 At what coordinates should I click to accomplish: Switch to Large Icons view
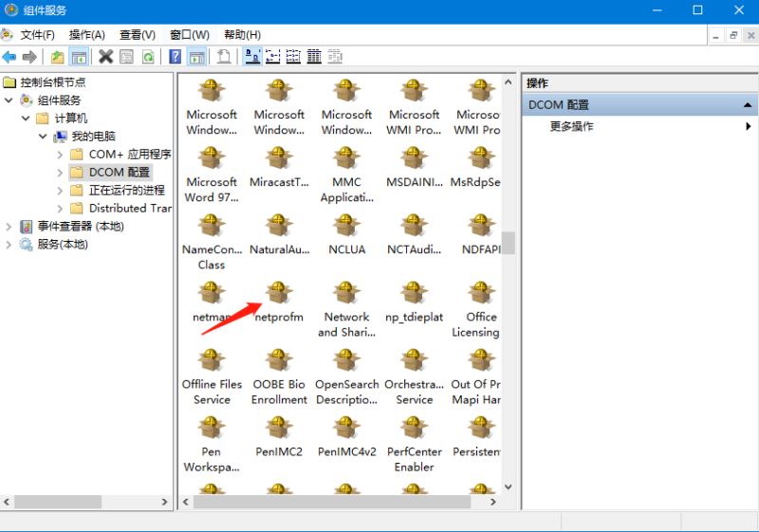(252, 57)
